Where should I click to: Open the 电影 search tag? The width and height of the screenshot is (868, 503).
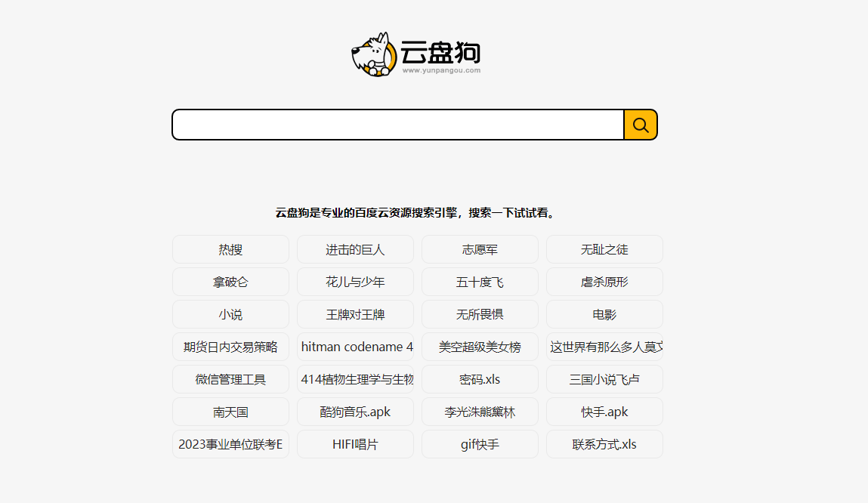(604, 314)
